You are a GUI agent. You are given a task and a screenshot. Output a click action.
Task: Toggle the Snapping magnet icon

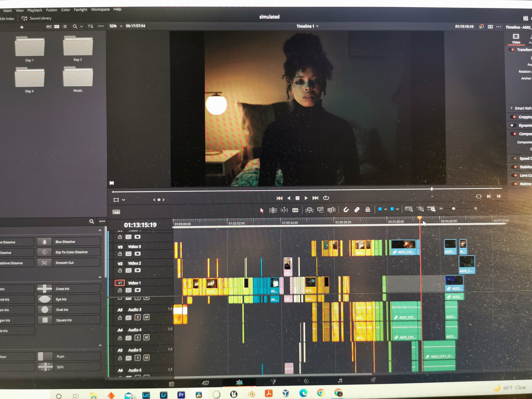pos(346,210)
